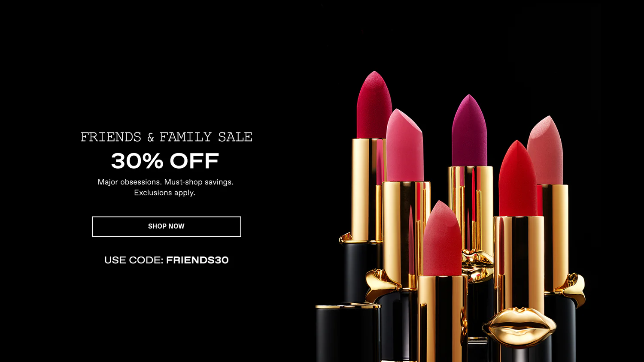Image resolution: width=644 pixels, height=362 pixels.
Task: Click the large gold lips emblem
Action: 519,327
